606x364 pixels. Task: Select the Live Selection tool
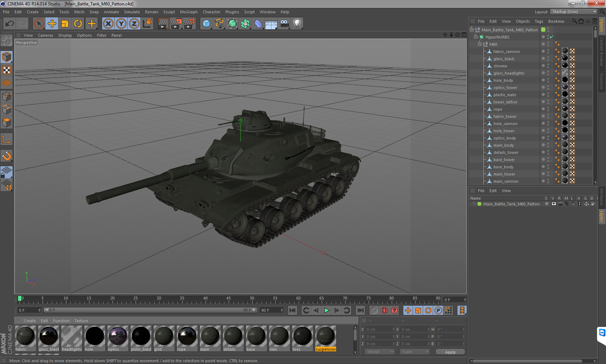pos(39,24)
